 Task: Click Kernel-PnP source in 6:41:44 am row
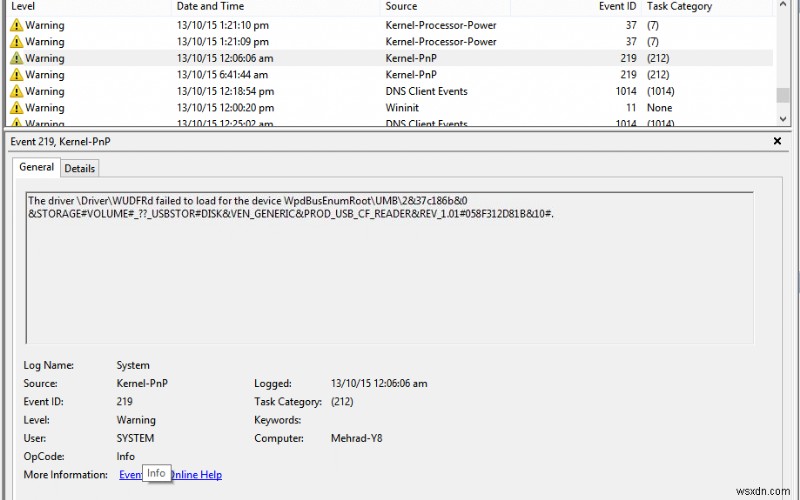coord(411,74)
